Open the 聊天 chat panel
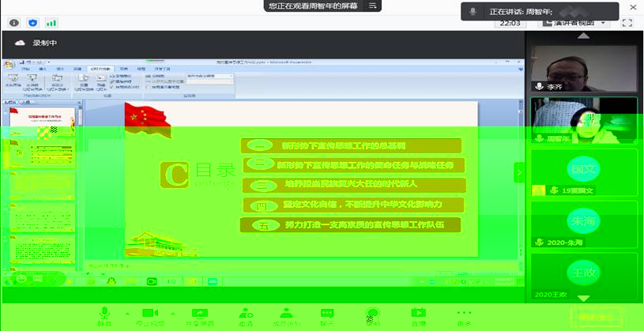Viewport: 644px width, 331px height. pos(327,317)
